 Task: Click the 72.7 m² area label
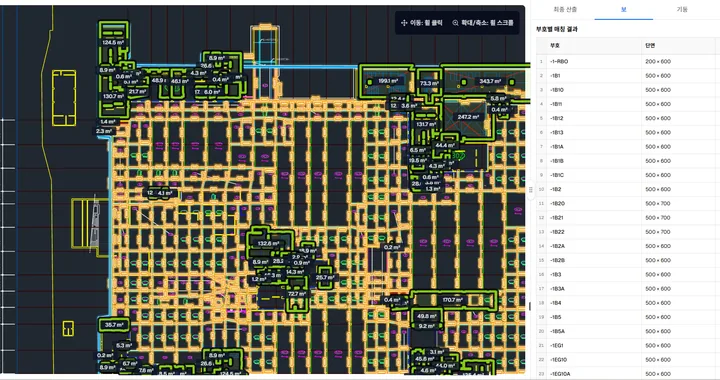click(297, 294)
